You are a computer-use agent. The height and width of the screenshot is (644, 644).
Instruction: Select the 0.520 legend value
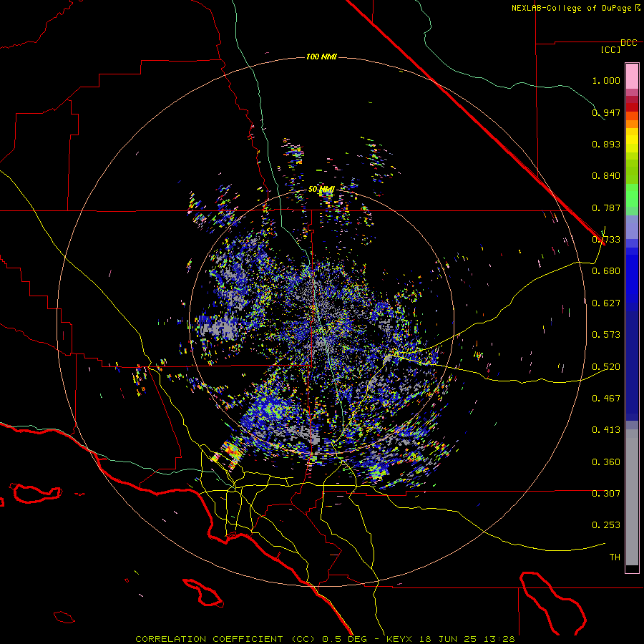click(606, 367)
